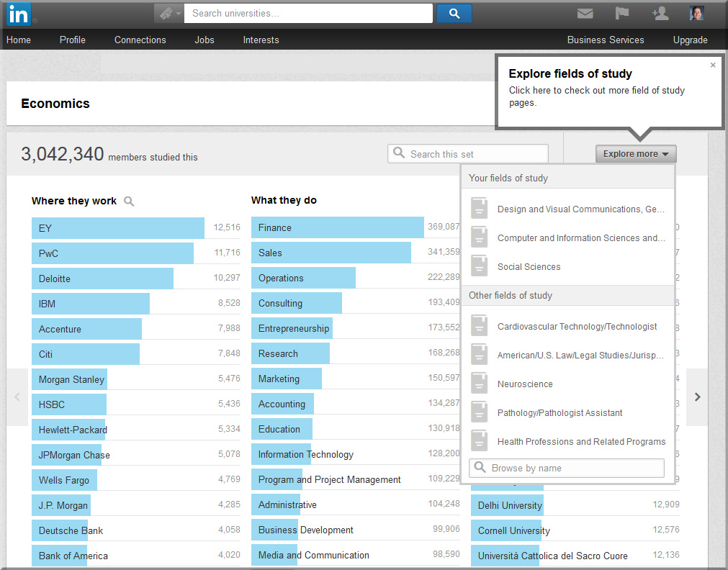Click book icon for American/U.S. Law

pyautogui.click(x=479, y=354)
